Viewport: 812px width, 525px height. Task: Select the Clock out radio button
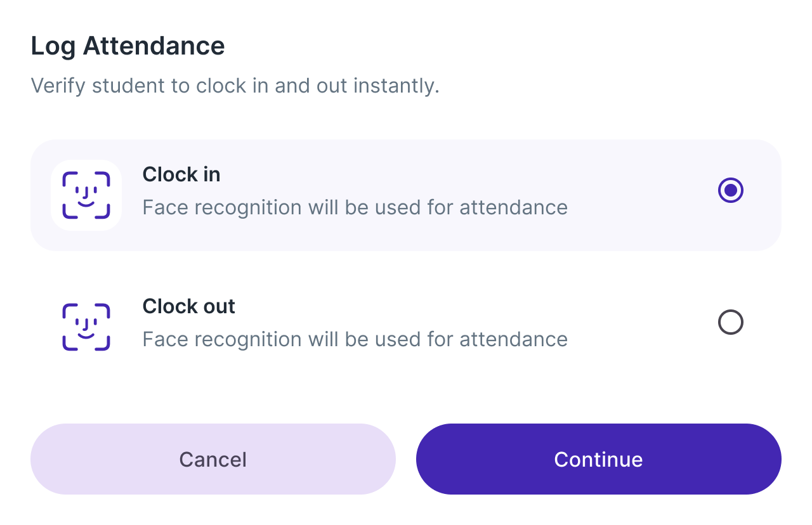(731, 322)
